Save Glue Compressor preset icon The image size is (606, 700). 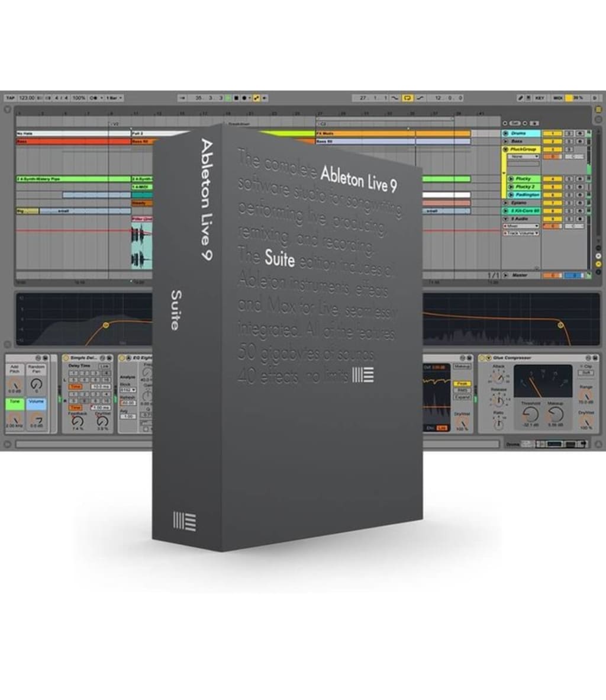[595, 358]
